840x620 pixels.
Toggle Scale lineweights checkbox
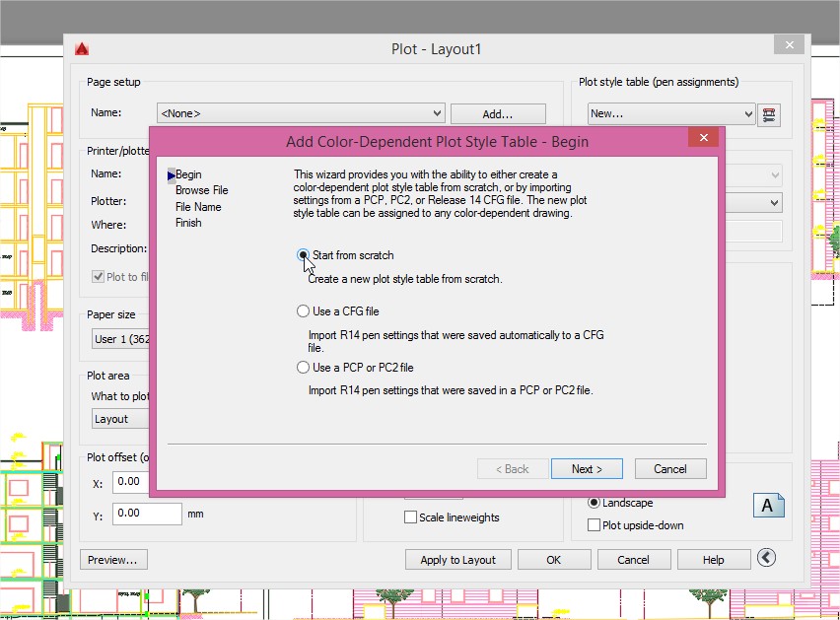[410, 517]
